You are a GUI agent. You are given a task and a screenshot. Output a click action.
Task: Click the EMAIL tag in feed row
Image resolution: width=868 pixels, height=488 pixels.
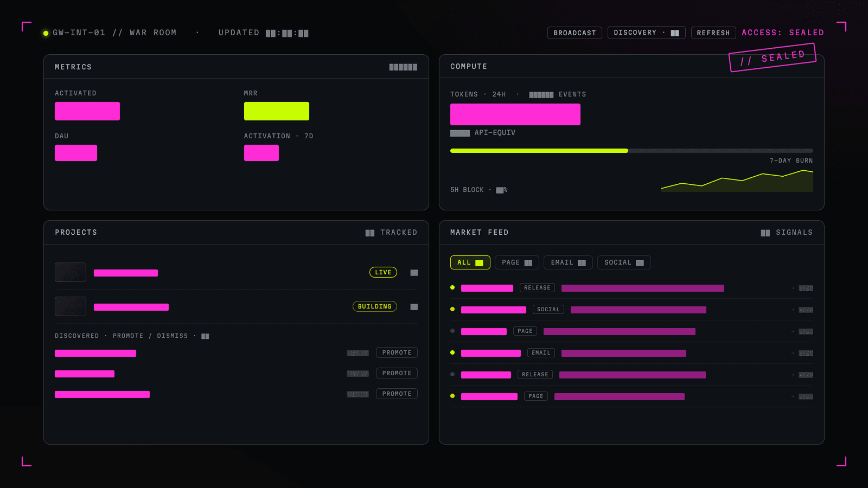(541, 353)
